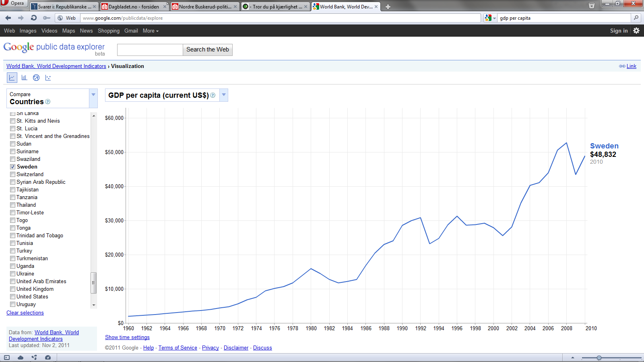Check the Turkey checkbox
The height and width of the screenshot is (362, 644).
click(x=13, y=251)
